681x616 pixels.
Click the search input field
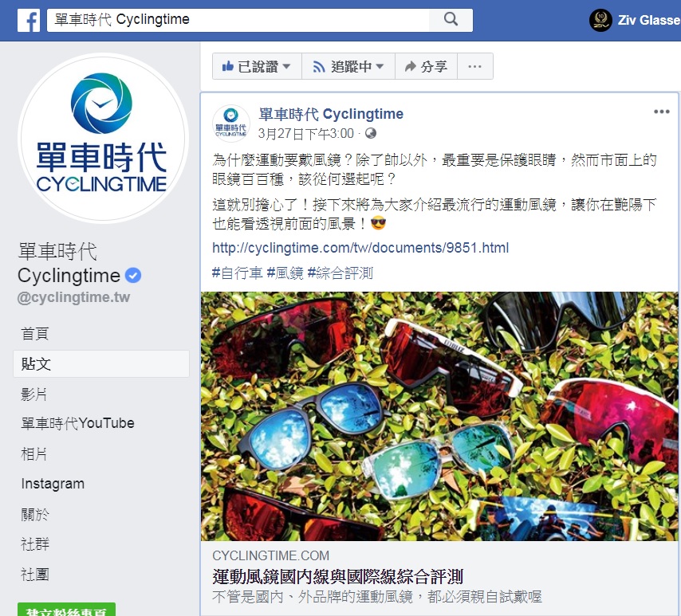(x=238, y=20)
